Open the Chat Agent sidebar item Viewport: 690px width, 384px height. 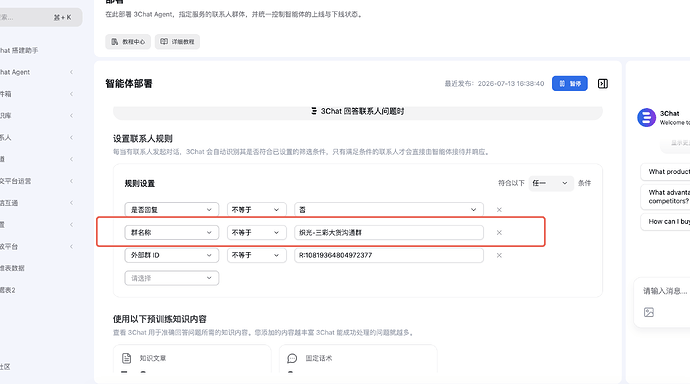click(x=15, y=72)
